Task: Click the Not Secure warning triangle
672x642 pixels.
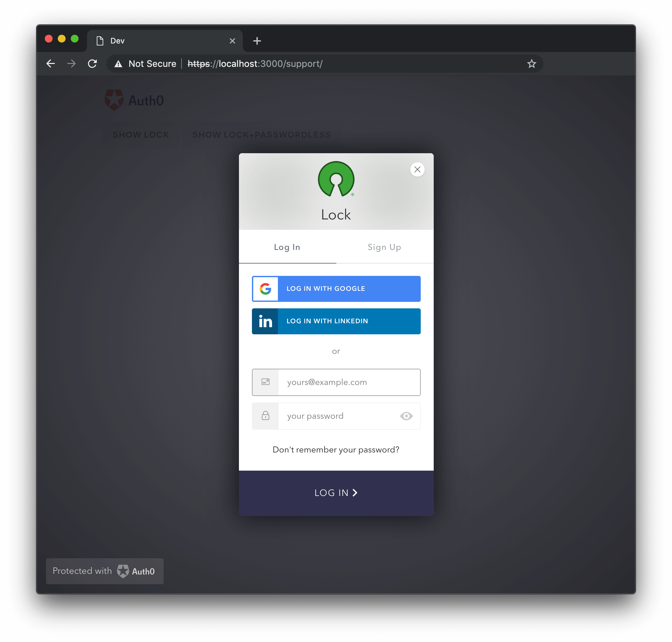Action: (x=118, y=63)
